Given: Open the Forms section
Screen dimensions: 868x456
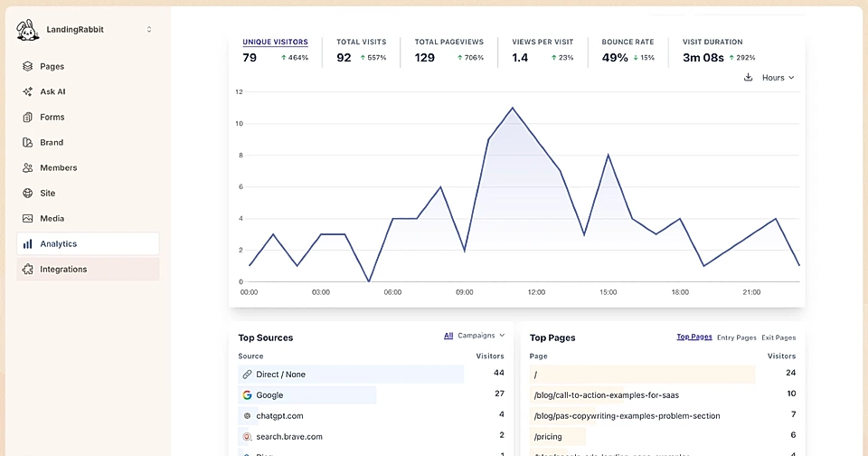Looking at the screenshot, I should click(88, 117).
